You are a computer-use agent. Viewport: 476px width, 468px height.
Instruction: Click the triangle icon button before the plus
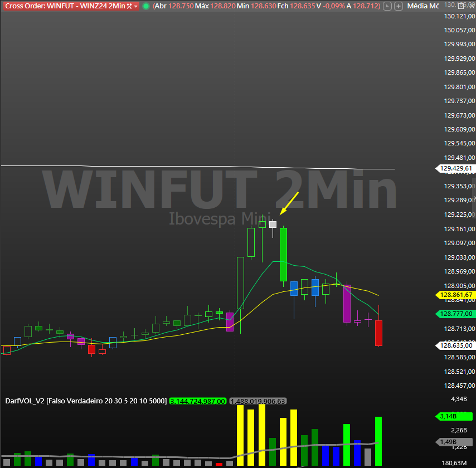(387, 6)
